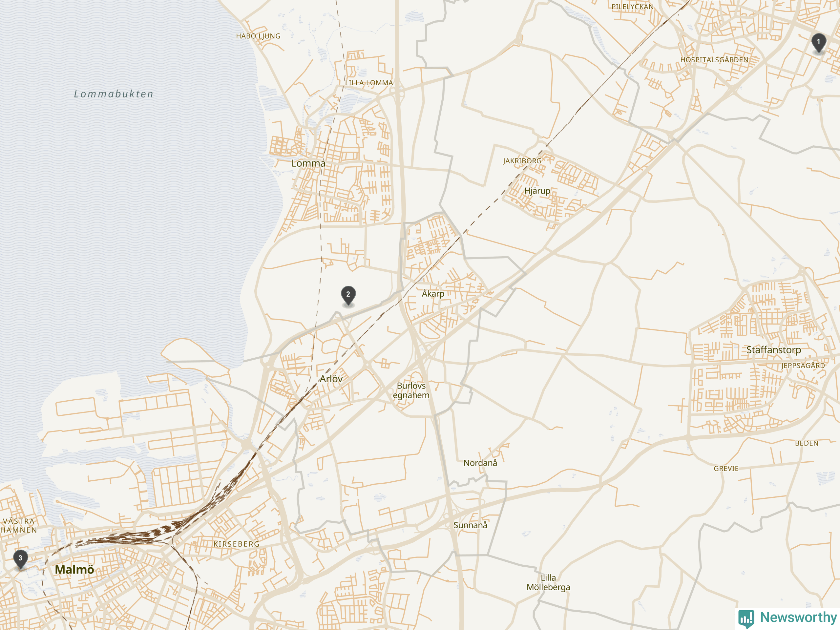
Task: Select the Staffanstorp town label
Action: point(773,350)
